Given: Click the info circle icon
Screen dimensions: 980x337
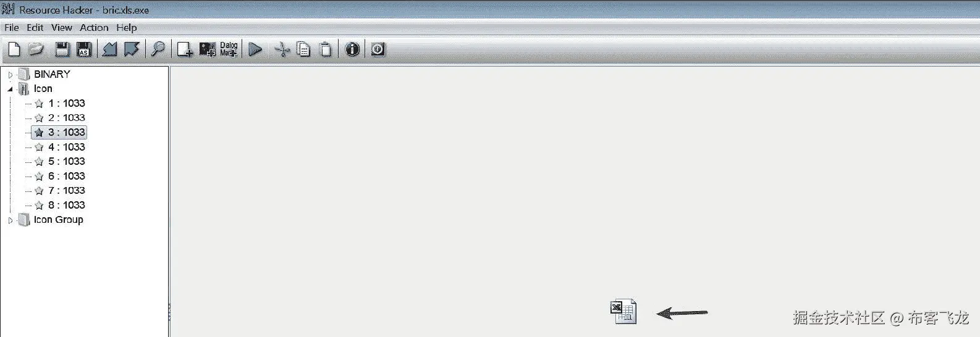Looking at the screenshot, I should tap(352, 49).
